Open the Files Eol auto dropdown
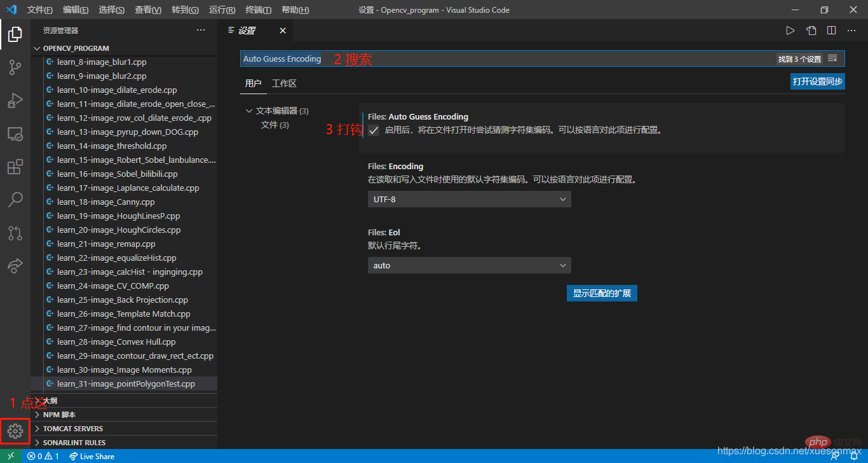Viewport: 868px width, 463px height. [x=469, y=265]
